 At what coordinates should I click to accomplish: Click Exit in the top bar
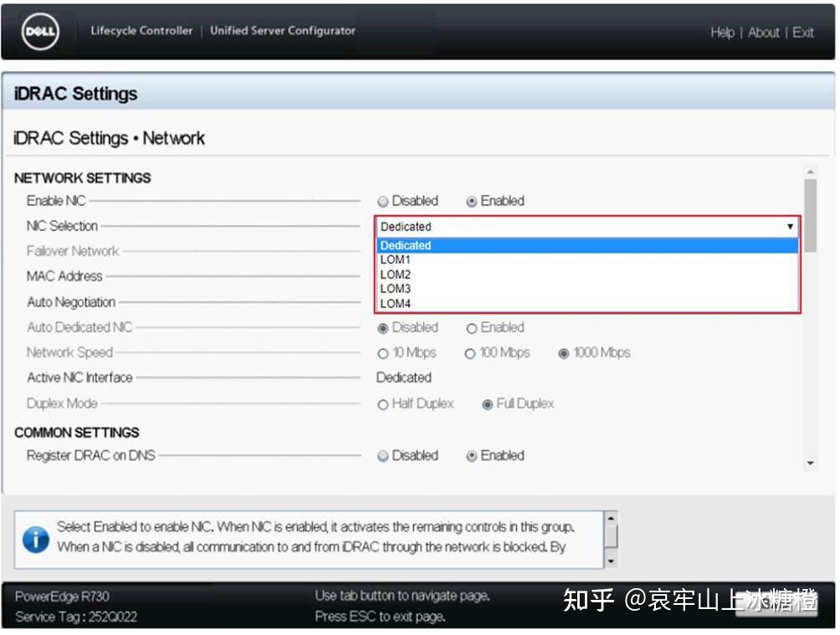803,32
